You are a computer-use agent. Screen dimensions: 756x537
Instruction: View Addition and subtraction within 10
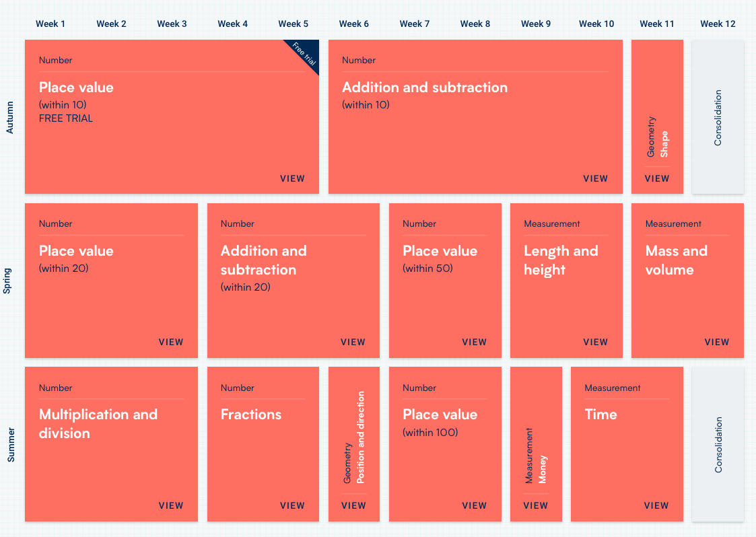(x=595, y=178)
